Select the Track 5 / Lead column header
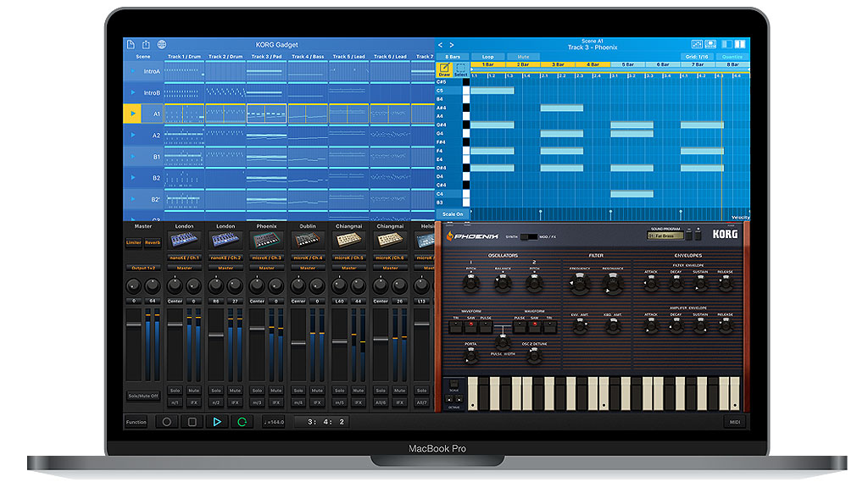This screenshot has width=868, height=488. [348, 57]
